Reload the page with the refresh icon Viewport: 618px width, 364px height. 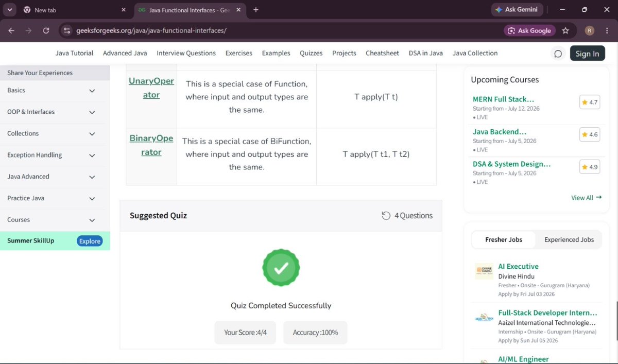click(x=46, y=30)
